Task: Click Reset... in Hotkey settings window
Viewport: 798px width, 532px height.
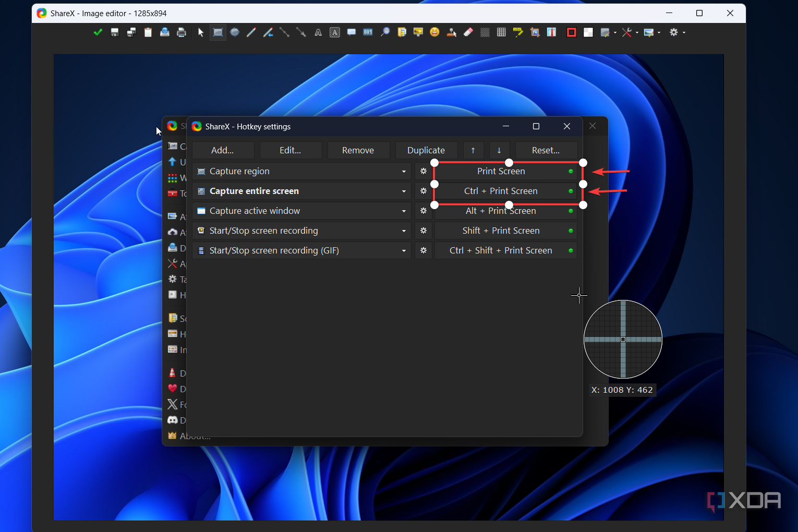Action: [546, 150]
